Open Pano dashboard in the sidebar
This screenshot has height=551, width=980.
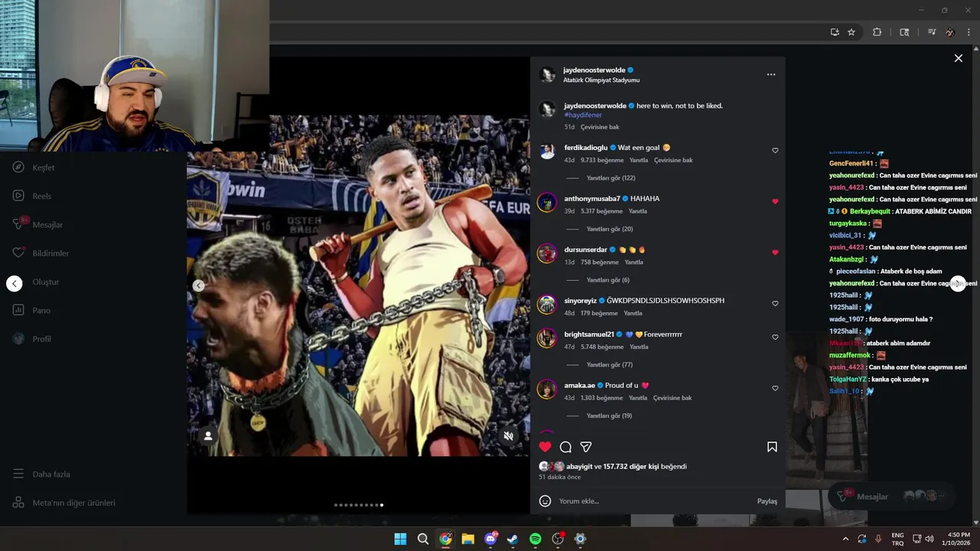click(31, 310)
